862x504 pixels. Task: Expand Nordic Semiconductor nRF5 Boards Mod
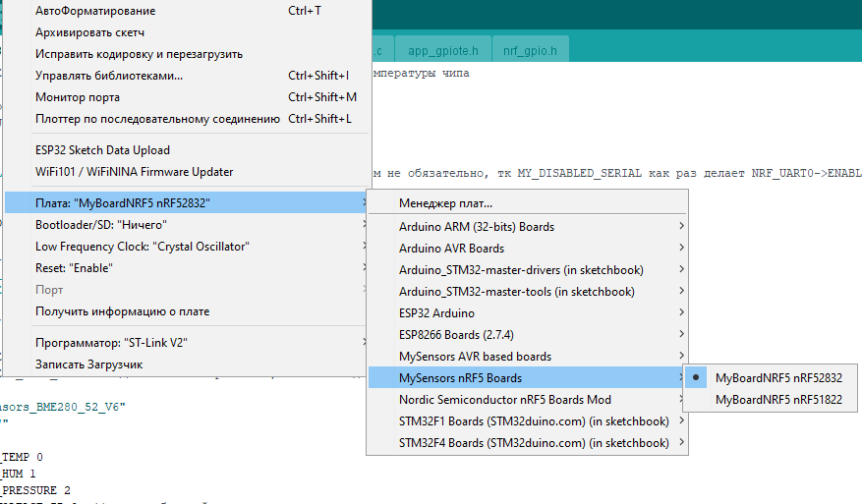(504, 400)
